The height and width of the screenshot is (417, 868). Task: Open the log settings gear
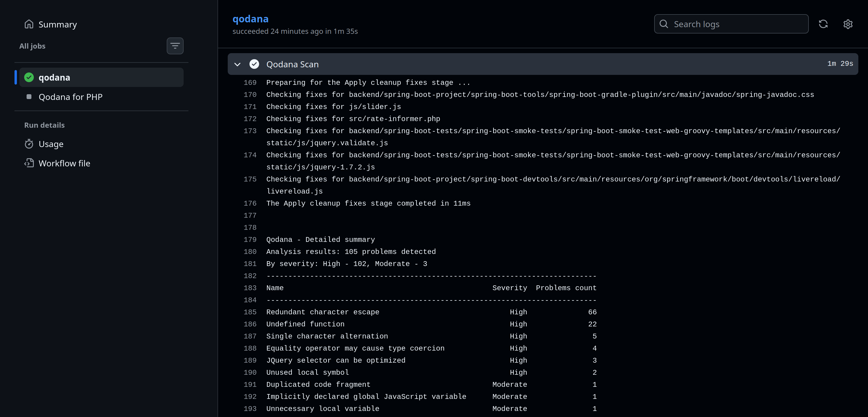coord(848,24)
